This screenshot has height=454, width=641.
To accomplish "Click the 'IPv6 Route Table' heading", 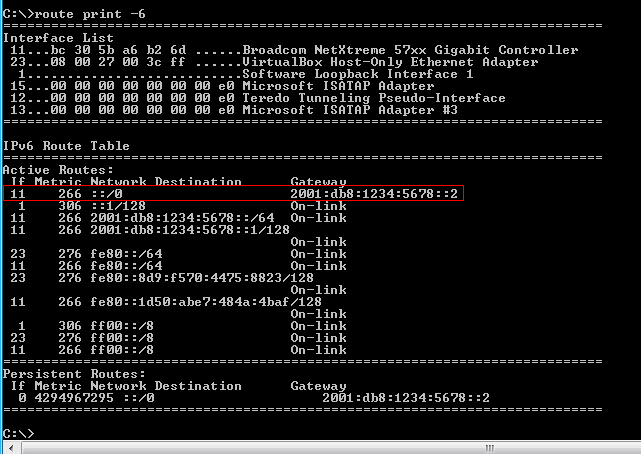I will 66,146.
